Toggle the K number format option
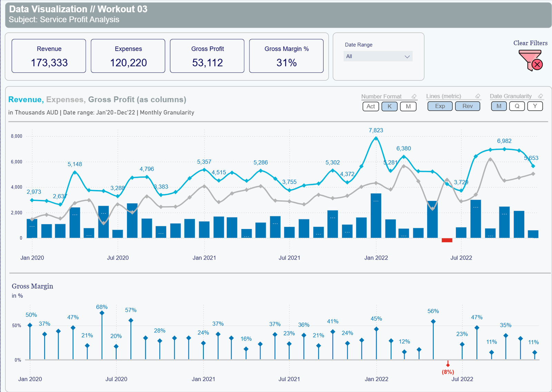552x392 pixels. coord(390,107)
